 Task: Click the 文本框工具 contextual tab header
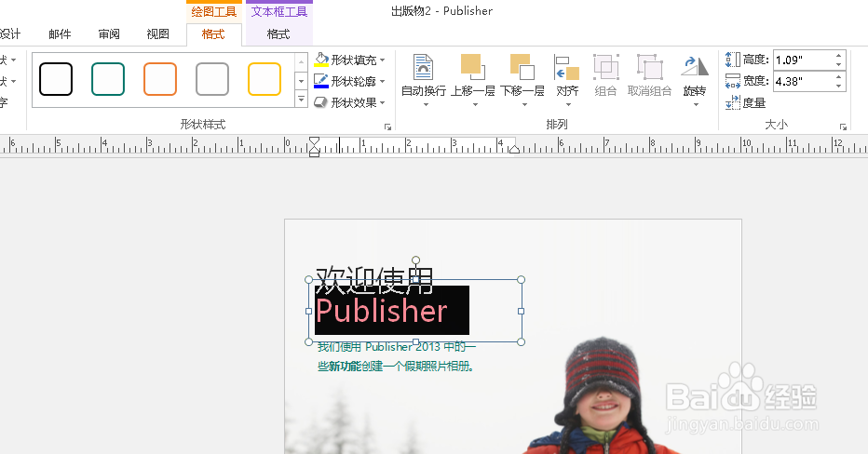tap(279, 11)
